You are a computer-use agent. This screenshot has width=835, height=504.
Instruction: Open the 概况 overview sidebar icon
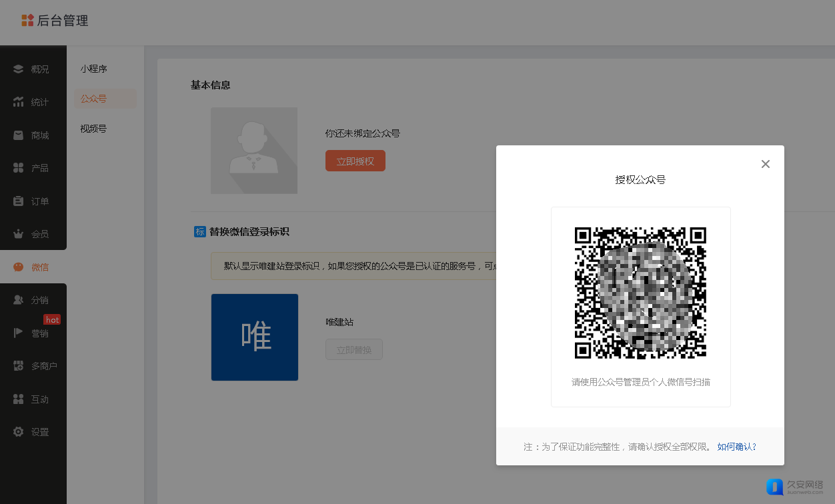[x=19, y=69]
